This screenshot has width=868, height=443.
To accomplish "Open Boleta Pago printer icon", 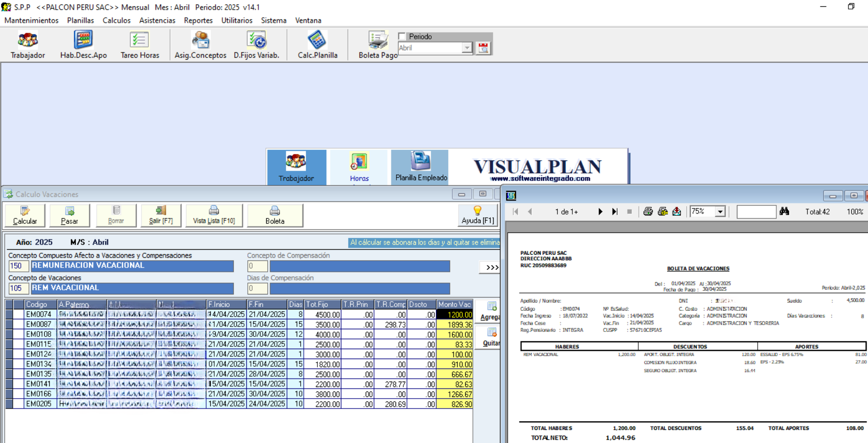I will pos(378,45).
